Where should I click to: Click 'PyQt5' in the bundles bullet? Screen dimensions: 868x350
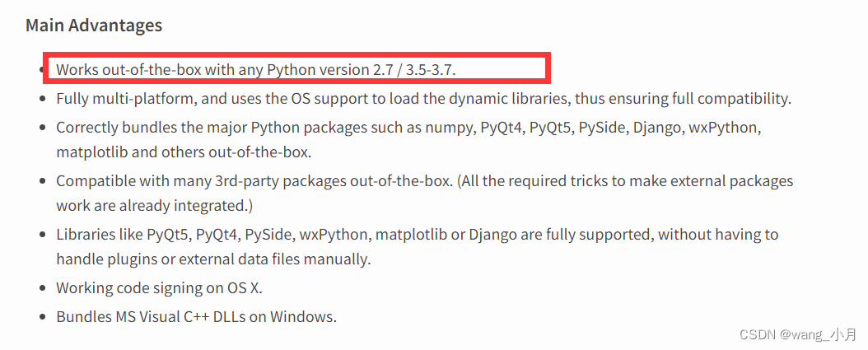point(549,128)
